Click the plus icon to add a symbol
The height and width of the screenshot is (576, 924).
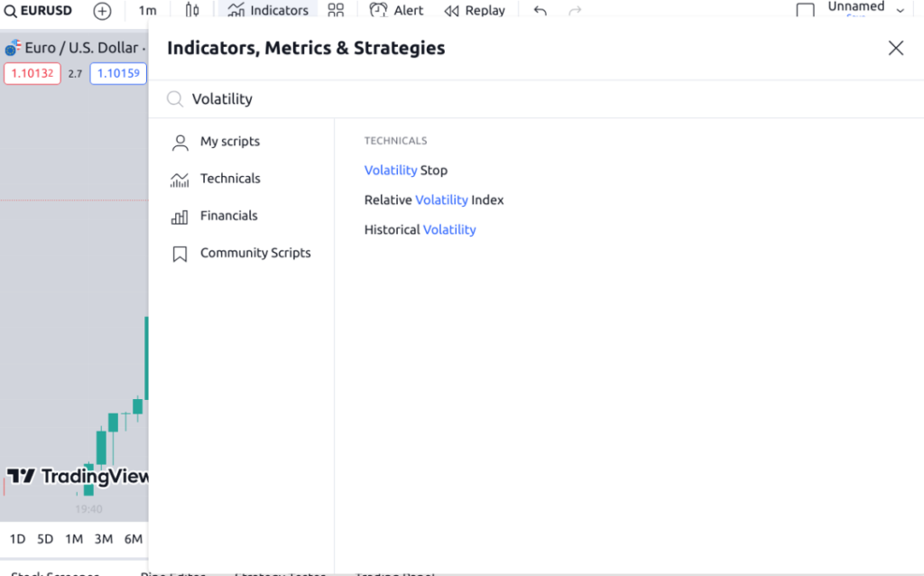click(102, 11)
